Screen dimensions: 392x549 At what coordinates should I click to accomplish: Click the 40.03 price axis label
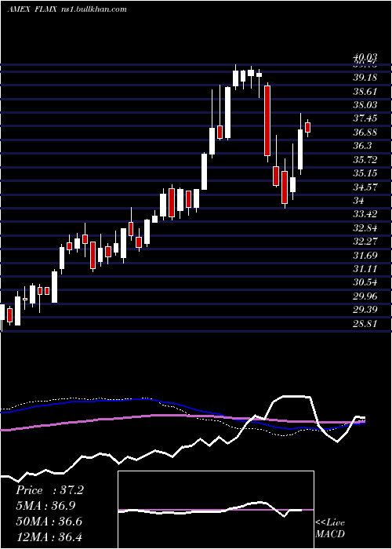click(x=365, y=57)
